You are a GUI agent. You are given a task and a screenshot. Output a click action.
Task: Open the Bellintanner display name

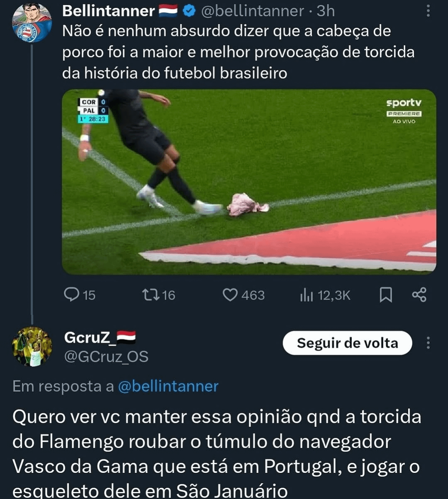click(108, 11)
